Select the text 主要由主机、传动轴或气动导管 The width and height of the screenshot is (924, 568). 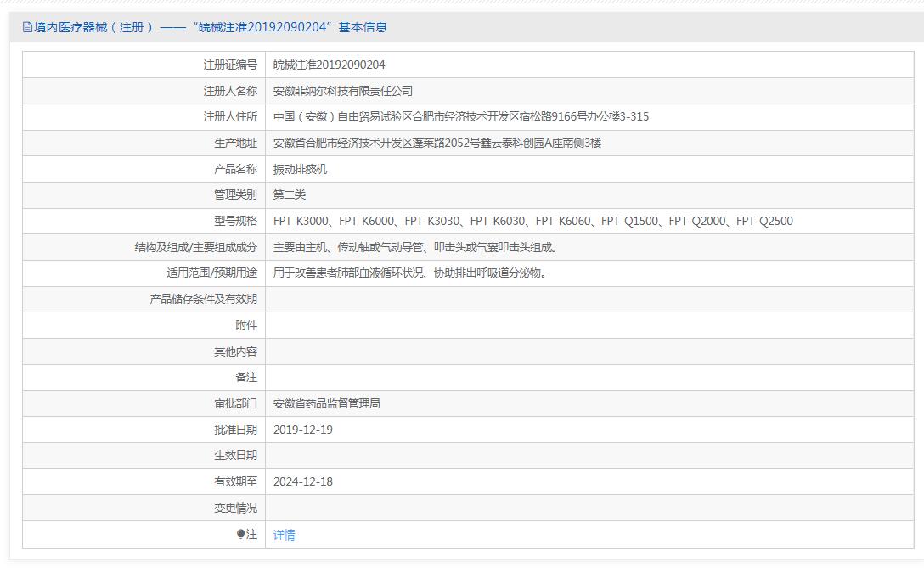tap(348, 247)
